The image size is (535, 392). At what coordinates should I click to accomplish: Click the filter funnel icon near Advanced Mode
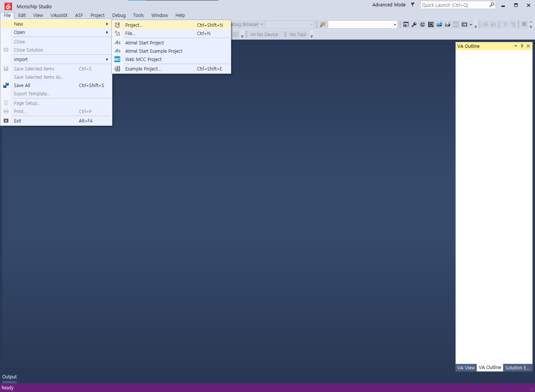tap(413, 5)
